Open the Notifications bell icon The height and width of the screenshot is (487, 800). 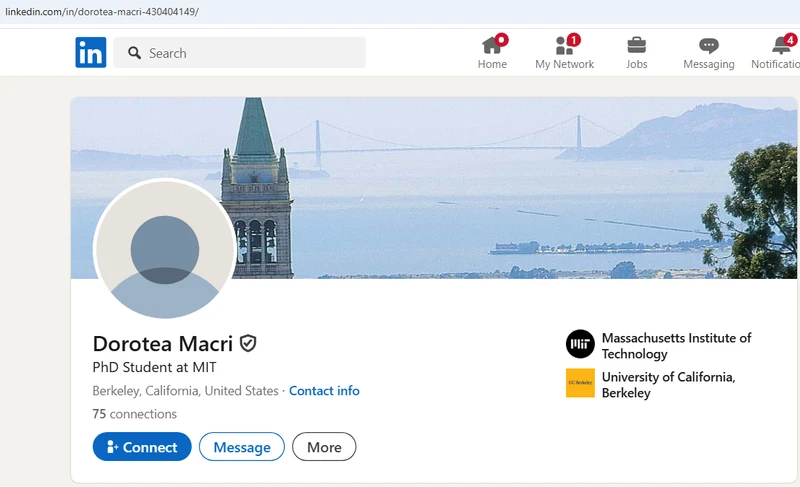(x=781, y=45)
